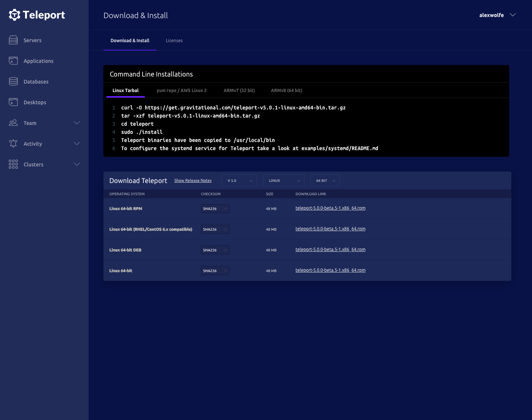This screenshot has height=420, width=532.
Task: Expand the Activity section chevron
Action: (x=77, y=143)
